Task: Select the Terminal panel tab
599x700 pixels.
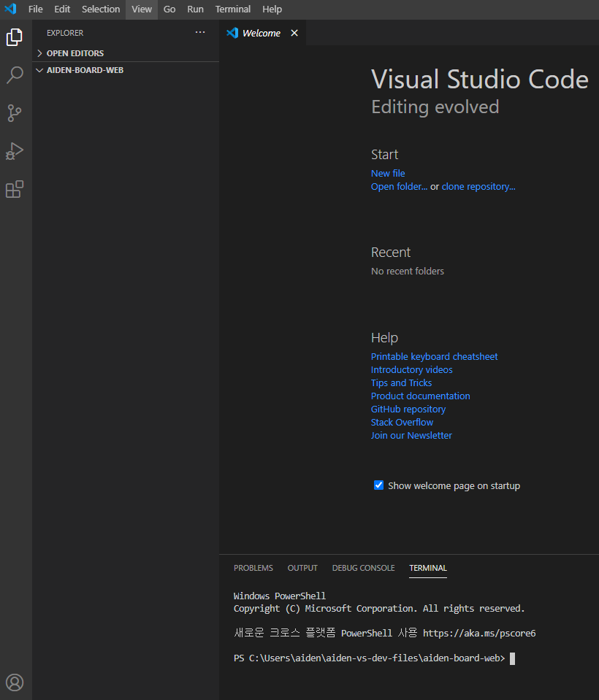Action: (428, 568)
